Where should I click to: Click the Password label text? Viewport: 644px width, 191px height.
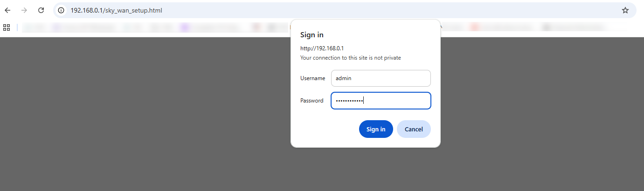pos(312,101)
